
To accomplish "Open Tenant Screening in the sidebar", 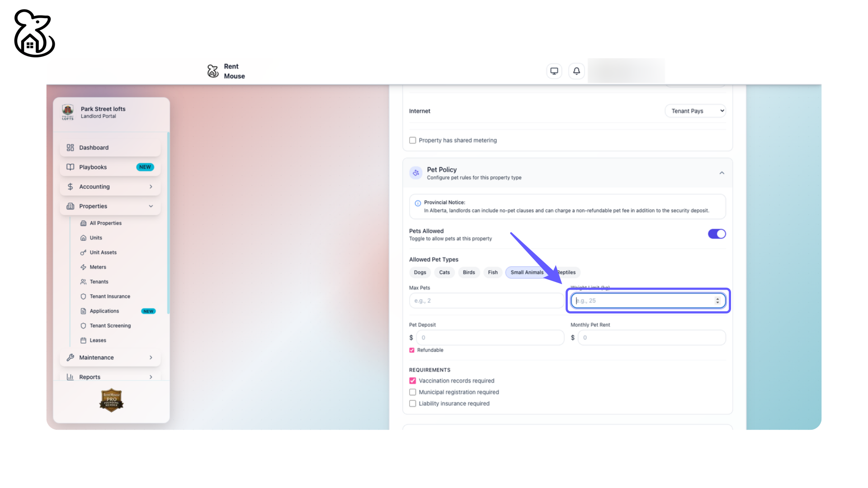I will click(x=110, y=326).
